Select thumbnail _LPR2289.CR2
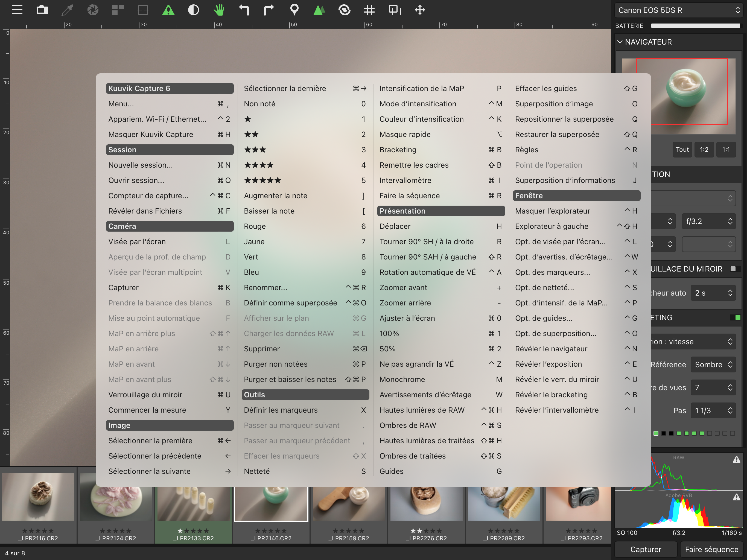Viewport: 747px width, 560px height. (504, 503)
